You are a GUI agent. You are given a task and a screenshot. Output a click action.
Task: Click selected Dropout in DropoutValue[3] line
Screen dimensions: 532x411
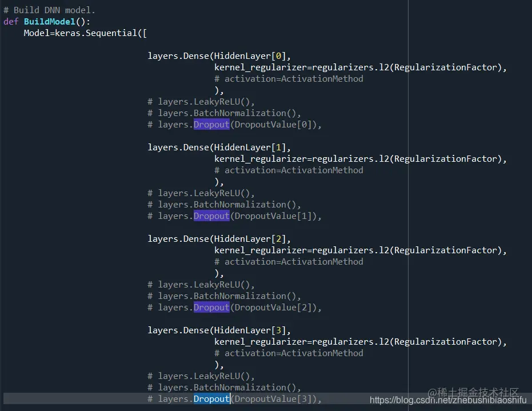tap(211, 399)
